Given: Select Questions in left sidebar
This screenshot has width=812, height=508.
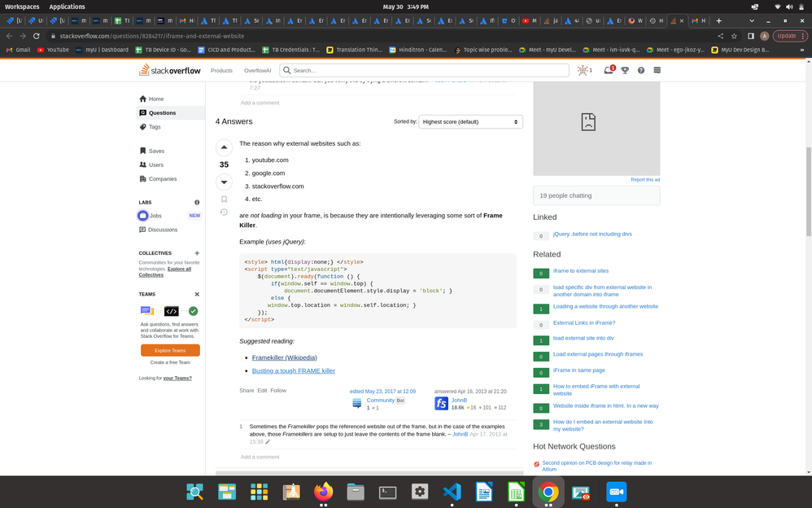Looking at the screenshot, I should [170, 112].
